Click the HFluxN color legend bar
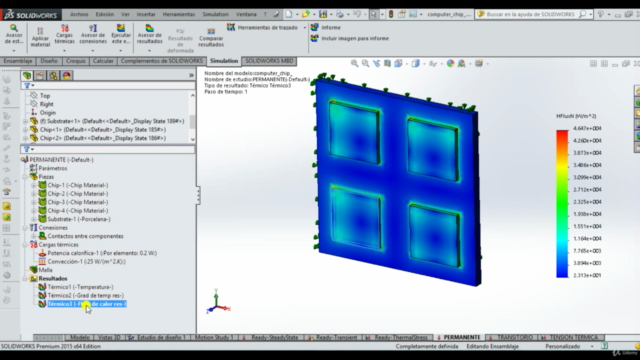 562,204
